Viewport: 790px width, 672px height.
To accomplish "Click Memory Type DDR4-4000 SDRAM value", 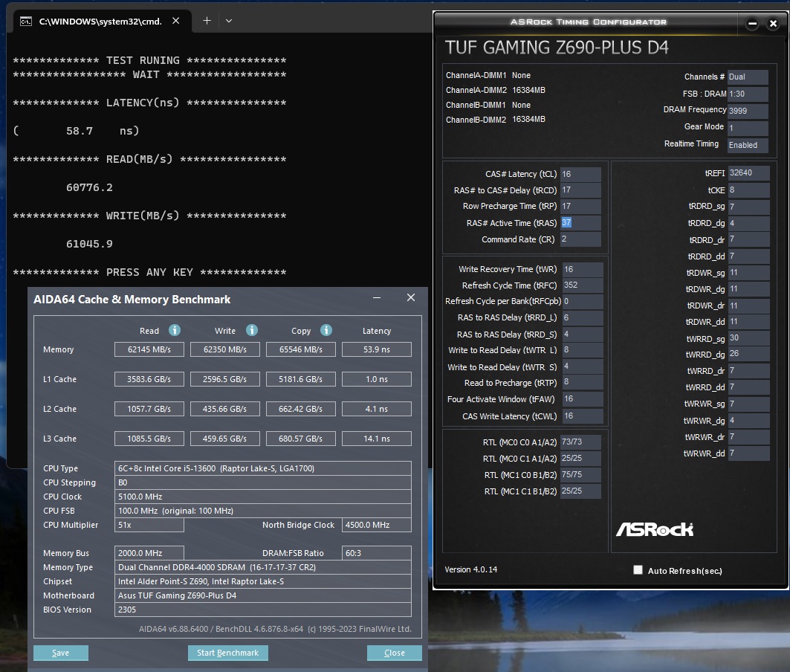I will pos(263,567).
